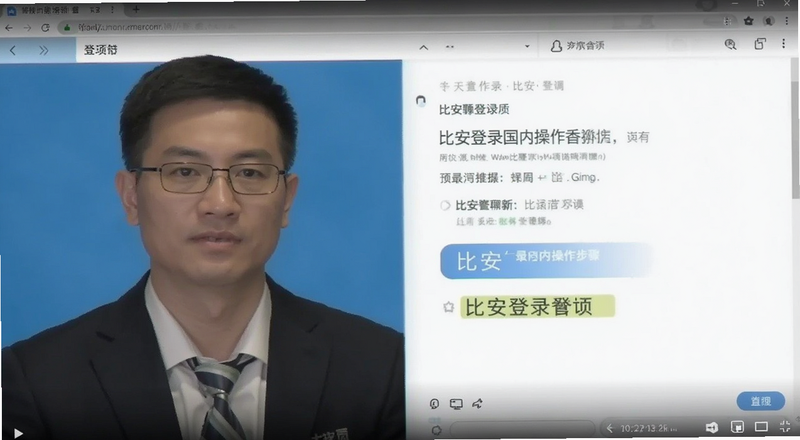Open the small dropdown caret in the page toolbar
Screen dimensions: 800x440
(527, 46)
